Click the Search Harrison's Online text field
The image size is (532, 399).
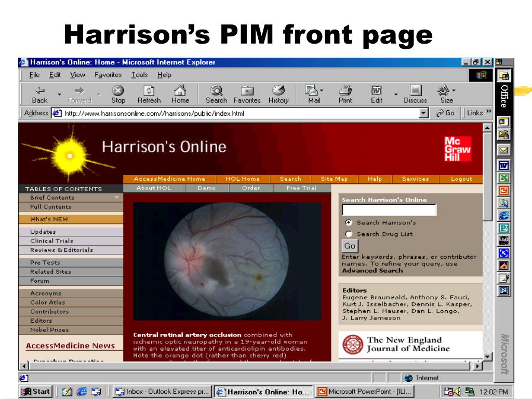389,210
